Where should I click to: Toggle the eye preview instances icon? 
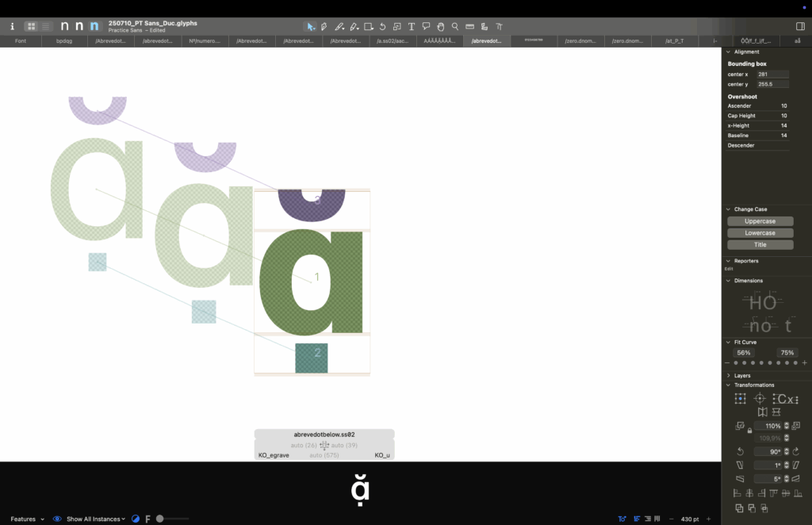(57, 519)
